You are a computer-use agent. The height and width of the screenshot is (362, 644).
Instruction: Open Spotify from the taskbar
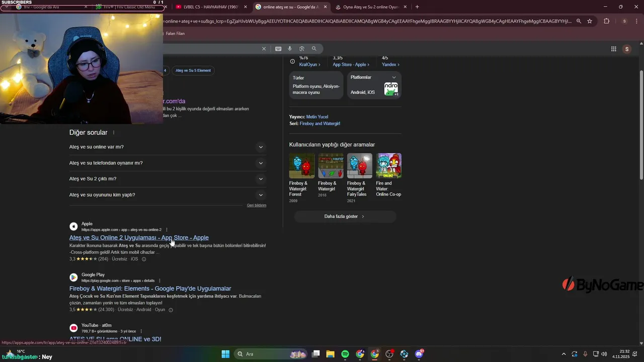pos(345,354)
